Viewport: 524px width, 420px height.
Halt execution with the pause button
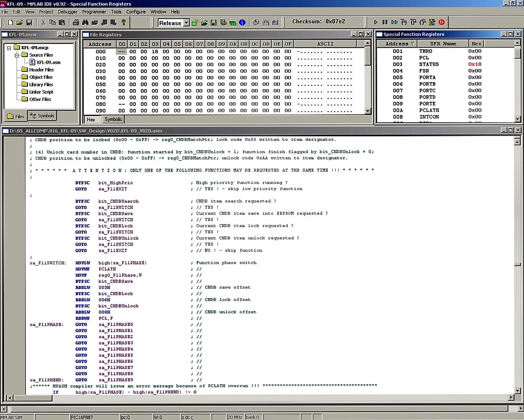[385, 22]
